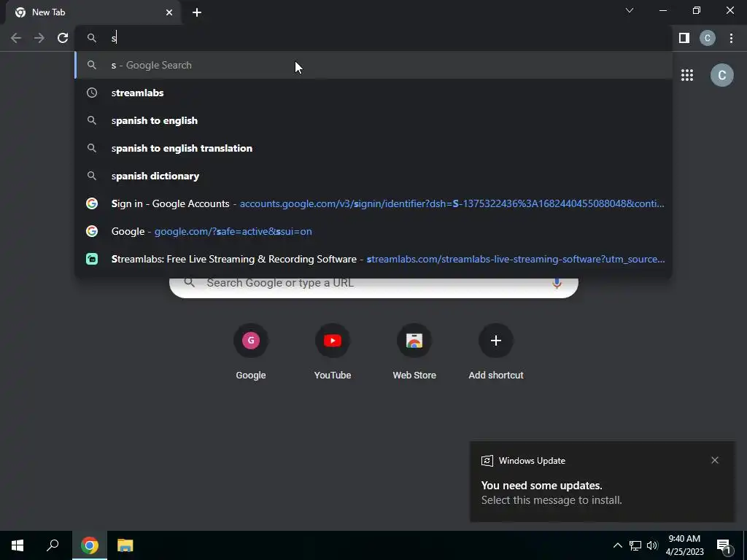Open taskbar search magnifier
The width and height of the screenshot is (747, 560).
pos(53,545)
